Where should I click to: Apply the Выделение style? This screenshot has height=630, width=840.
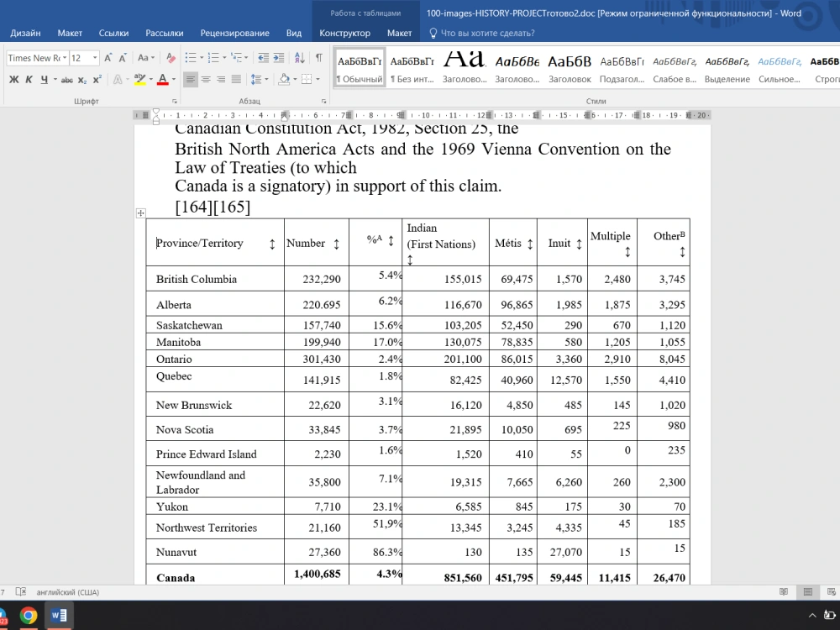(x=727, y=68)
